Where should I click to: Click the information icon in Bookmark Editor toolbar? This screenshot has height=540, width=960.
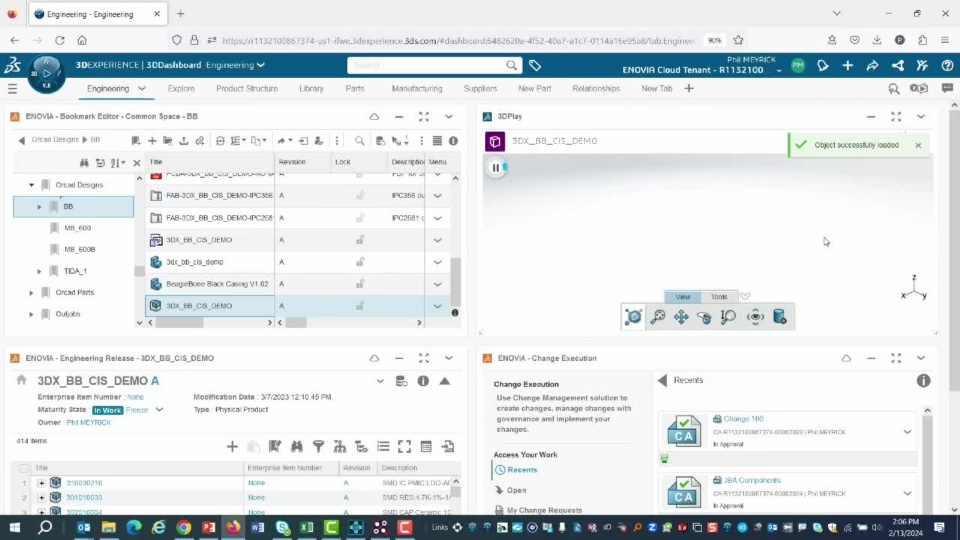tap(453, 141)
